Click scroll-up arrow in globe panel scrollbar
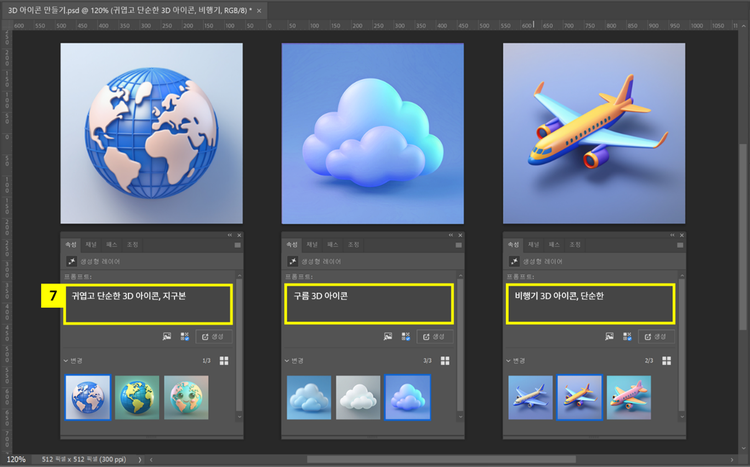 [x=239, y=276]
